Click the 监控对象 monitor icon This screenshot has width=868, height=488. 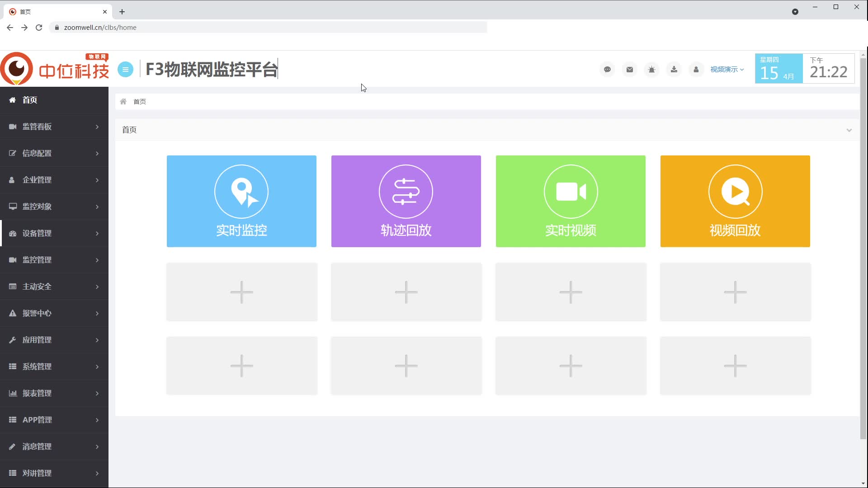pyautogui.click(x=13, y=206)
